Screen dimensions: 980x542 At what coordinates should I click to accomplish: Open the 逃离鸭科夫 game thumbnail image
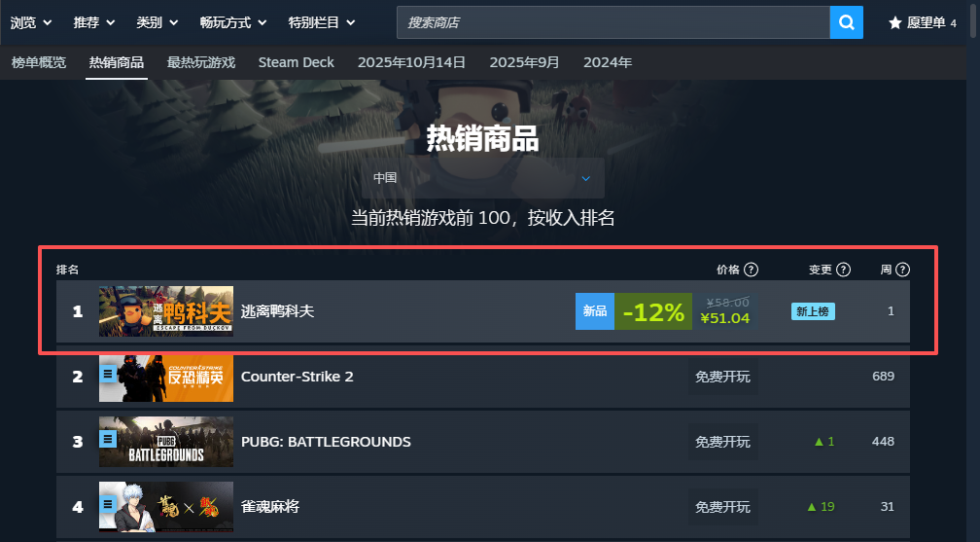(x=166, y=311)
